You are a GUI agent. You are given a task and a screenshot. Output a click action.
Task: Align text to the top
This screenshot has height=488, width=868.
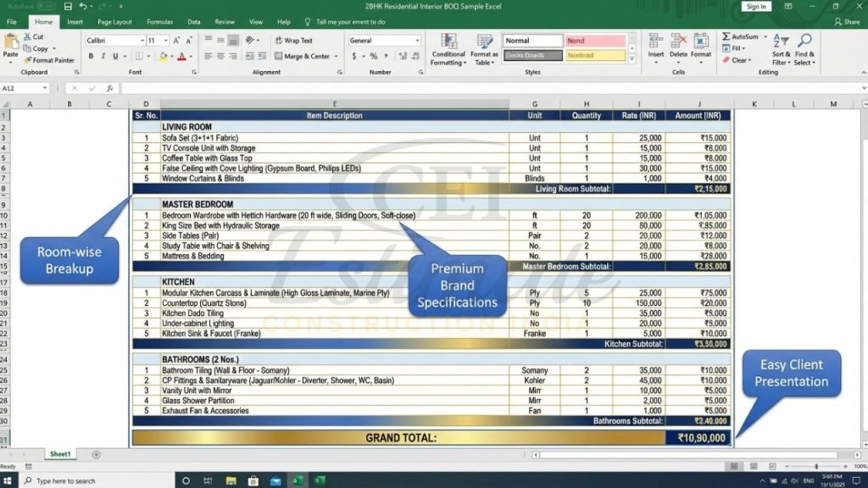[209, 40]
